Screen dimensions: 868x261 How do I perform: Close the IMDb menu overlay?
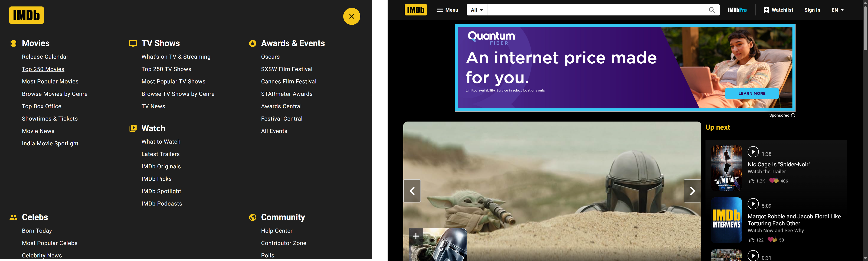click(351, 16)
